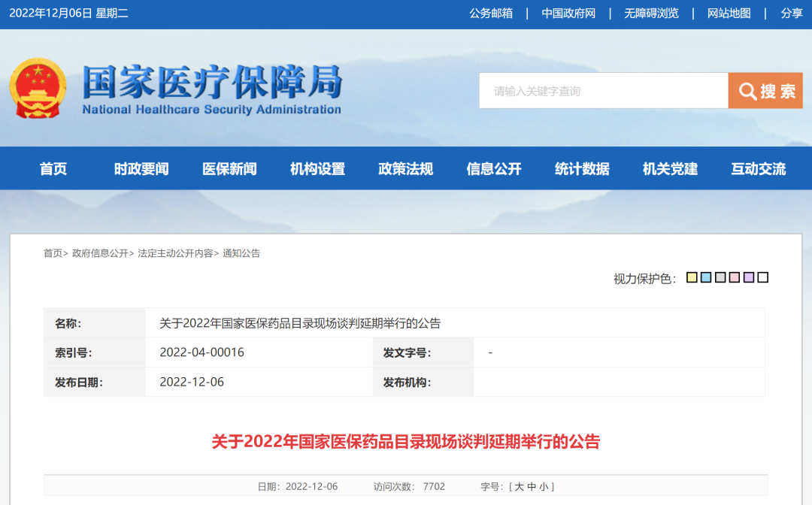
Task: Focus the keyword search input field
Action: point(603,90)
